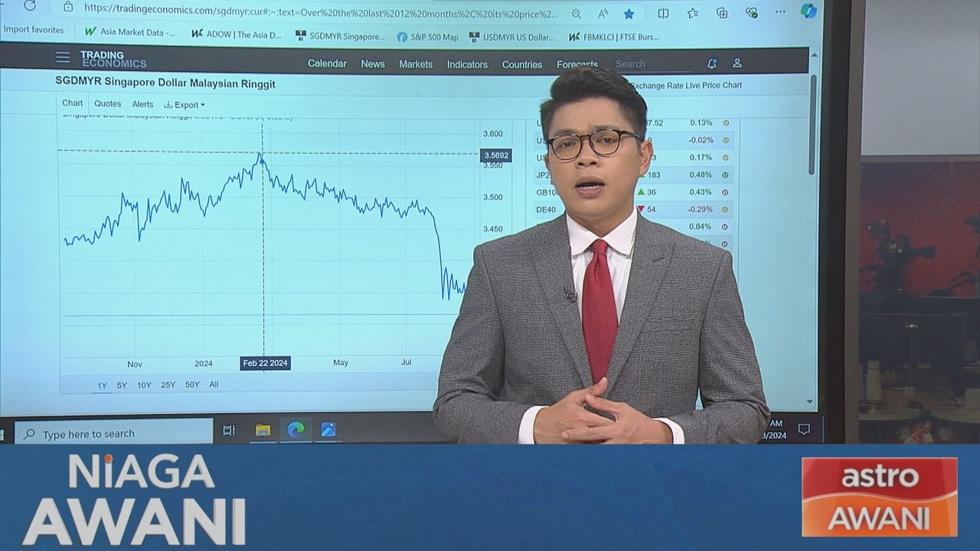The image size is (980, 551).
Task: Open the Favorites list icon
Action: (x=693, y=13)
